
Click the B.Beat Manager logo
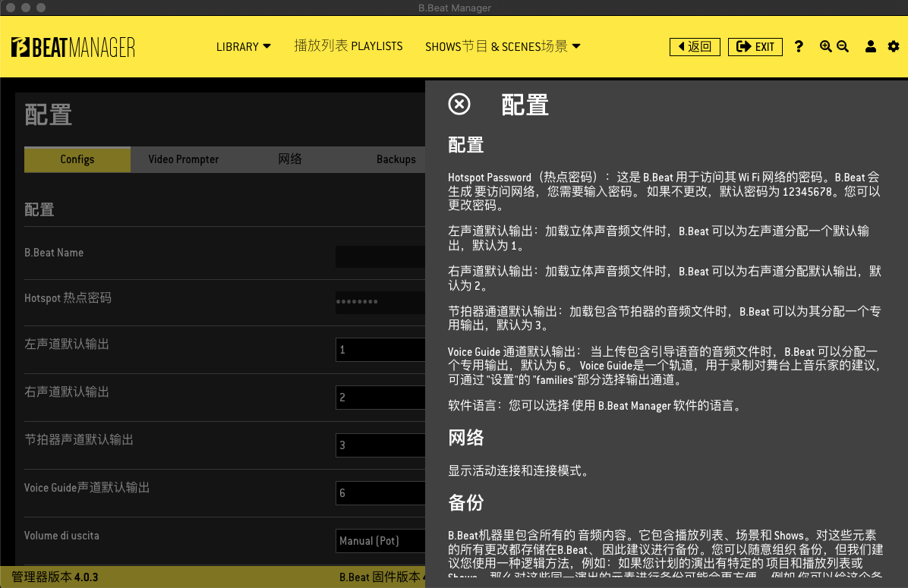coord(73,47)
